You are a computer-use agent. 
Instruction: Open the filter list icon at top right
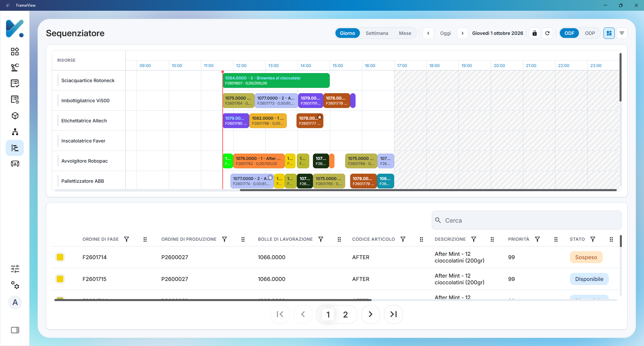click(x=622, y=33)
